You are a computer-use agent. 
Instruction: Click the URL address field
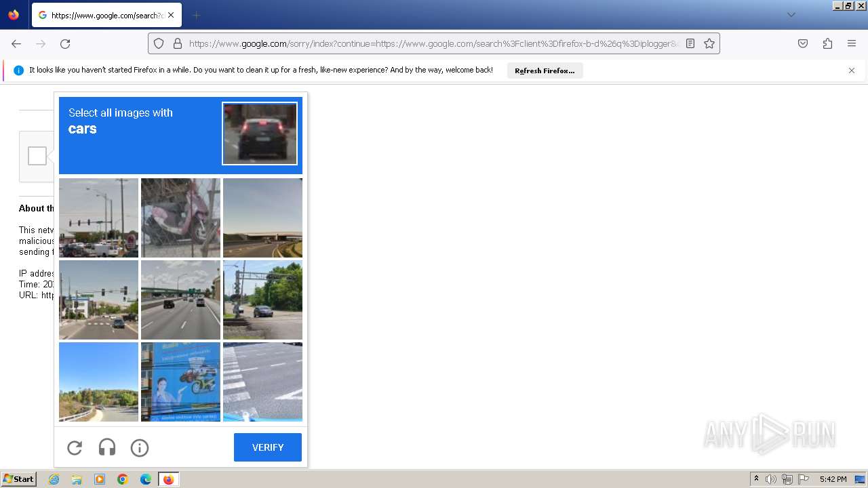434,43
